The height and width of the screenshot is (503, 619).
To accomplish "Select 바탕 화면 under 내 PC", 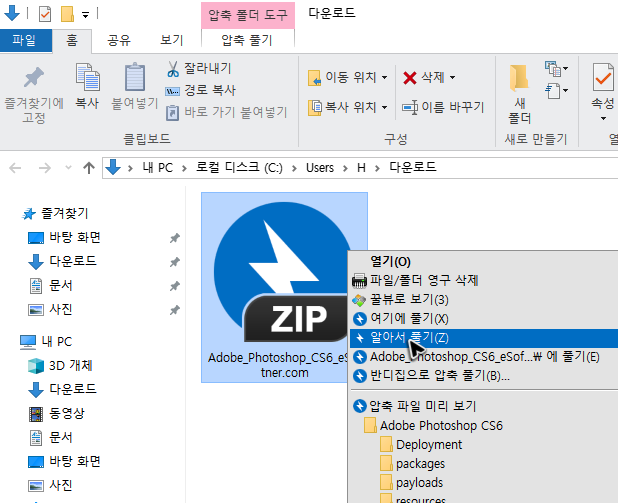I will click(x=65, y=461).
